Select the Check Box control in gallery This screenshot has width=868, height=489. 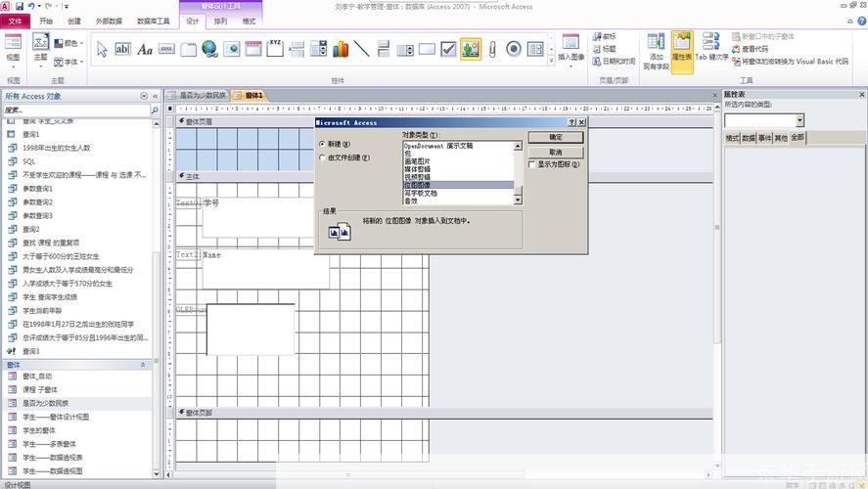pos(448,49)
